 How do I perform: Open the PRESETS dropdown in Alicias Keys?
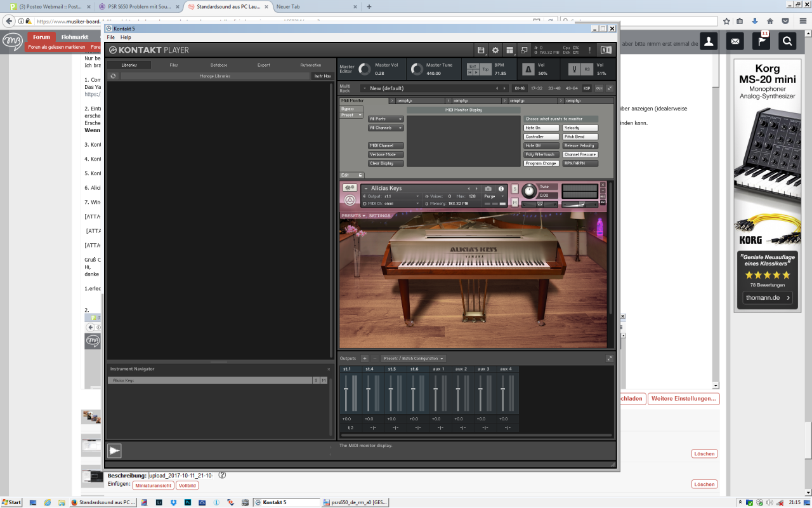coord(353,215)
